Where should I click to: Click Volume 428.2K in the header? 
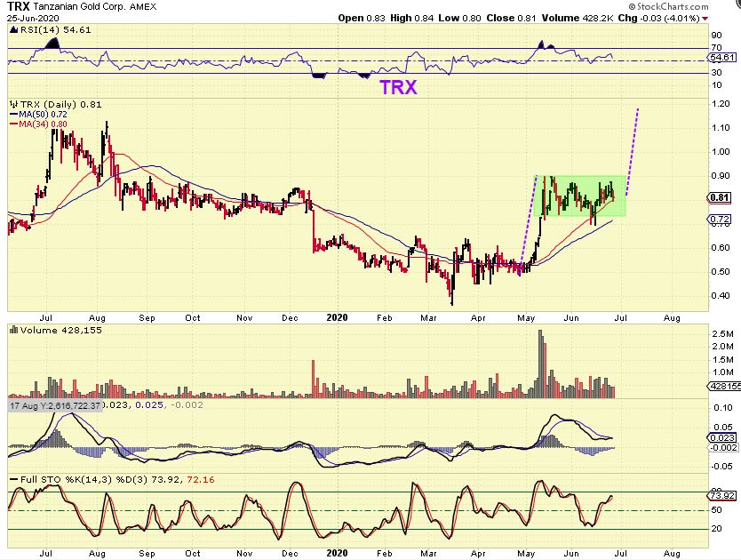pos(577,19)
